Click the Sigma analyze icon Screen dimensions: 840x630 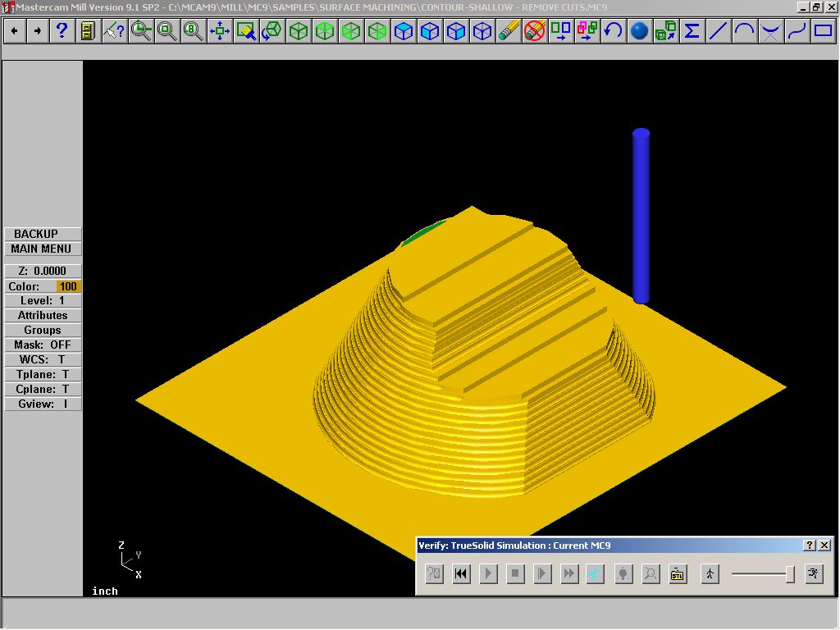click(x=692, y=31)
